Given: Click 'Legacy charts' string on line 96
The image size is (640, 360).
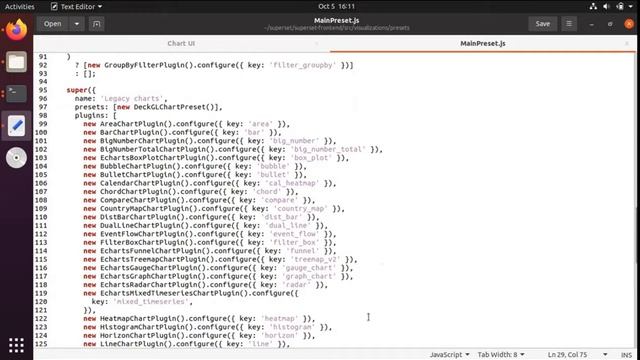Looking at the screenshot, I should coord(132,99).
